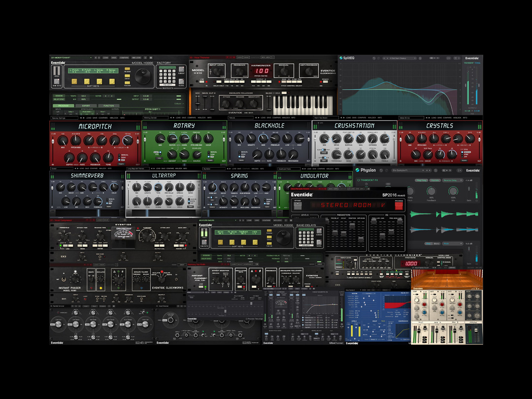Toggle Transient FX power icon in Physion

point(359,180)
